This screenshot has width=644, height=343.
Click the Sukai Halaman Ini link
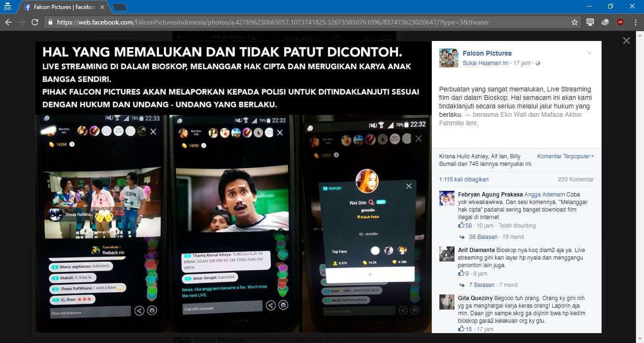coord(486,63)
